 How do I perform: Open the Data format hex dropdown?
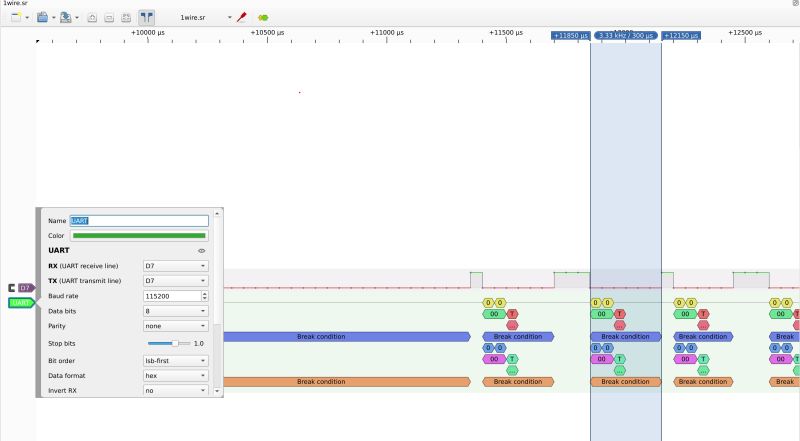point(176,375)
